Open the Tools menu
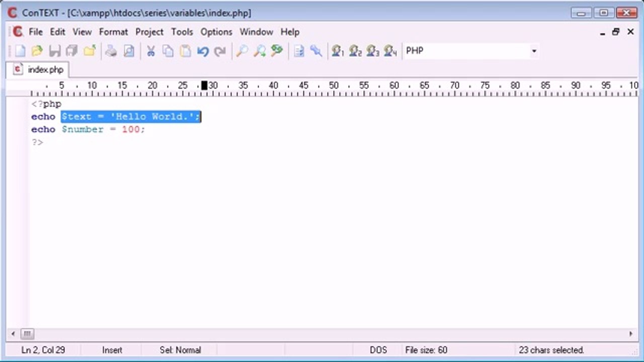 pyautogui.click(x=182, y=32)
